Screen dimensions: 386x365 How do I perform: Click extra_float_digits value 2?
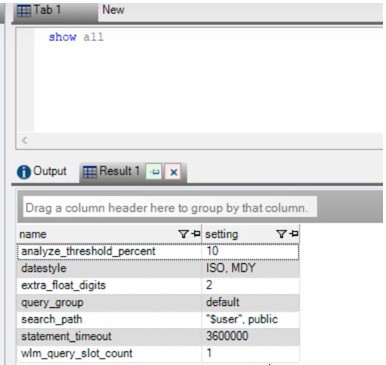pos(251,286)
